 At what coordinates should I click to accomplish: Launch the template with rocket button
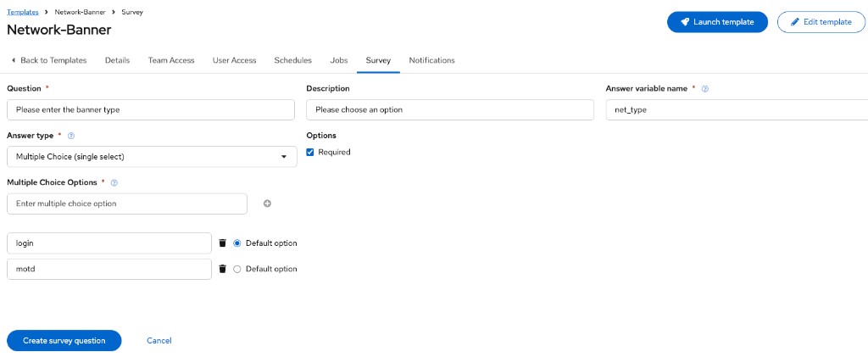pyautogui.click(x=717, y=22)
